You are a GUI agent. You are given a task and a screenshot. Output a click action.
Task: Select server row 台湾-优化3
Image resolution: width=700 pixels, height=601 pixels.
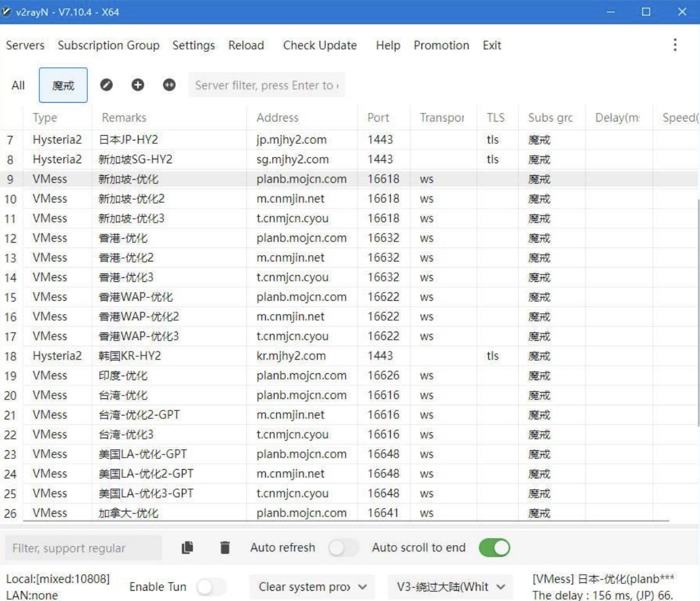click(349, 435)
